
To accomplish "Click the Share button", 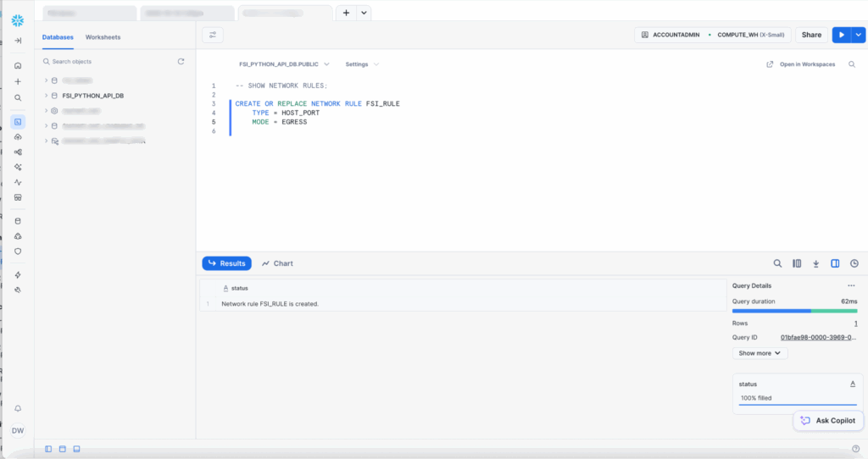I will point(811,35).
